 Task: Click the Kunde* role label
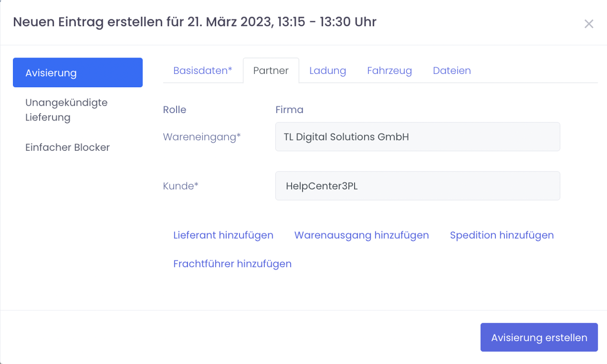(x=181, y=186)
